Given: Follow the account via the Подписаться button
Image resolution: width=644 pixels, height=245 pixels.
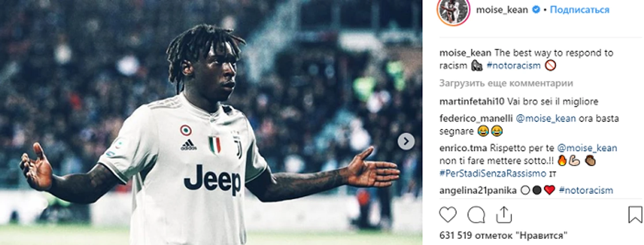Looking at the screenshot, I should (579, 10).
